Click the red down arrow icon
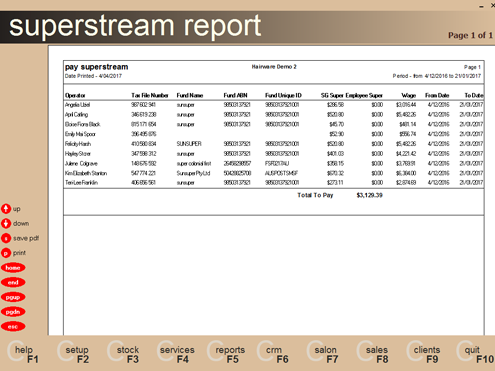Screen dimensions: 495x371 point(6,223)
